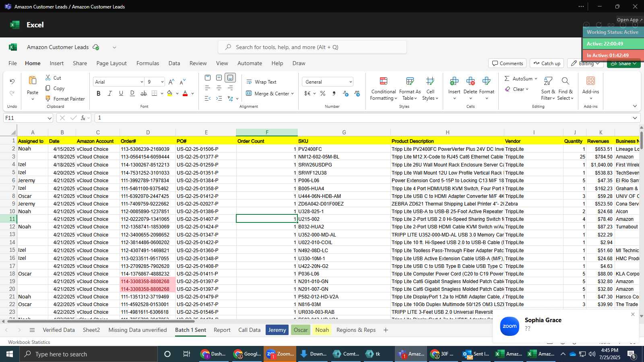
Task: Click the Catch up button
Action: (x=547, y=63)
